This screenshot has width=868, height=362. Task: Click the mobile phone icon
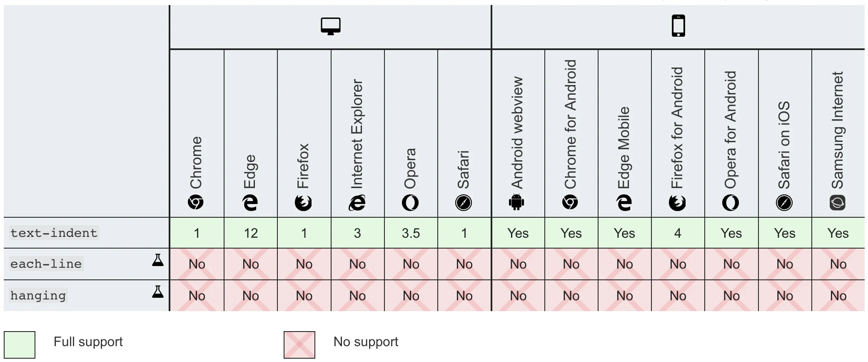[x=678, y=26]
